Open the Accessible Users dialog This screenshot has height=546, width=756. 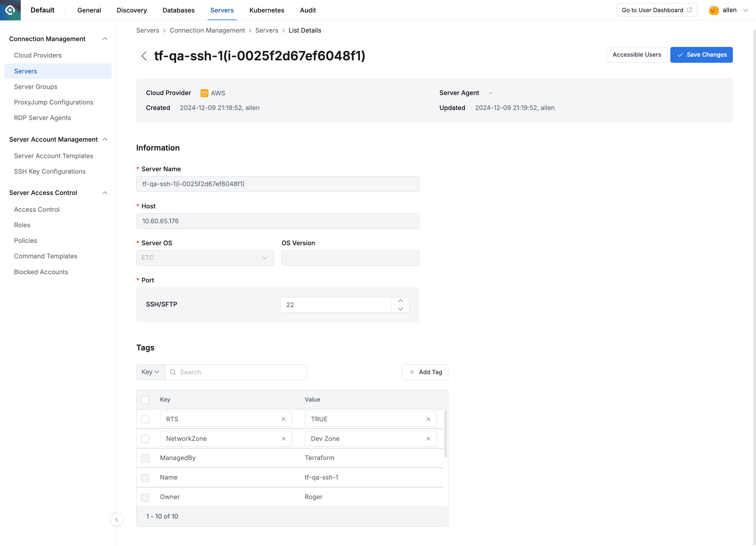(637, 55)
